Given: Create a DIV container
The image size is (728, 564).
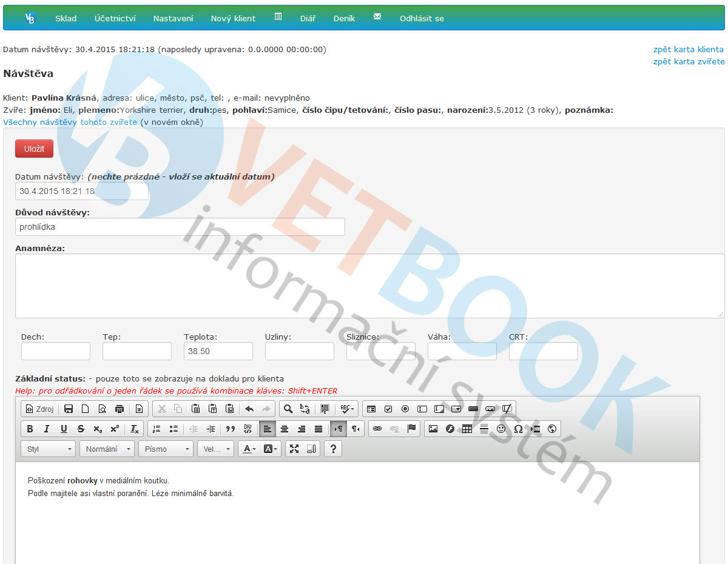Looking at the screenshot, I should click(248, 429).
